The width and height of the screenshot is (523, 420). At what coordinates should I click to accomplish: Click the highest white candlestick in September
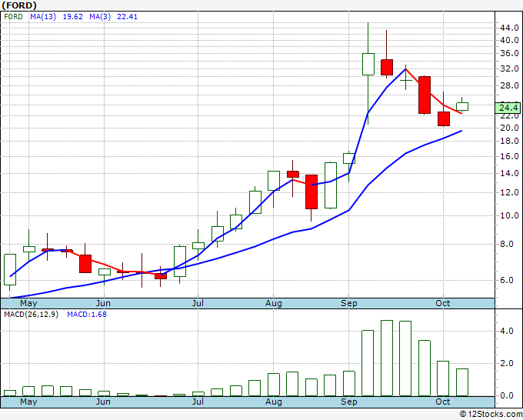pos(368,64)
